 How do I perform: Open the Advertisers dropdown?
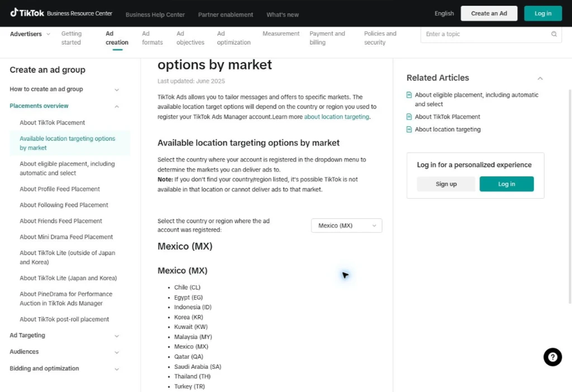(x=30, y=34)
